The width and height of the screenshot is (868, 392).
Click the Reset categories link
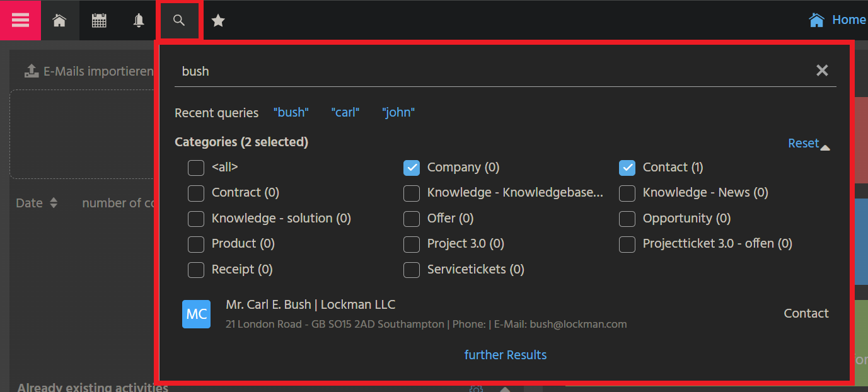point(803,143)
